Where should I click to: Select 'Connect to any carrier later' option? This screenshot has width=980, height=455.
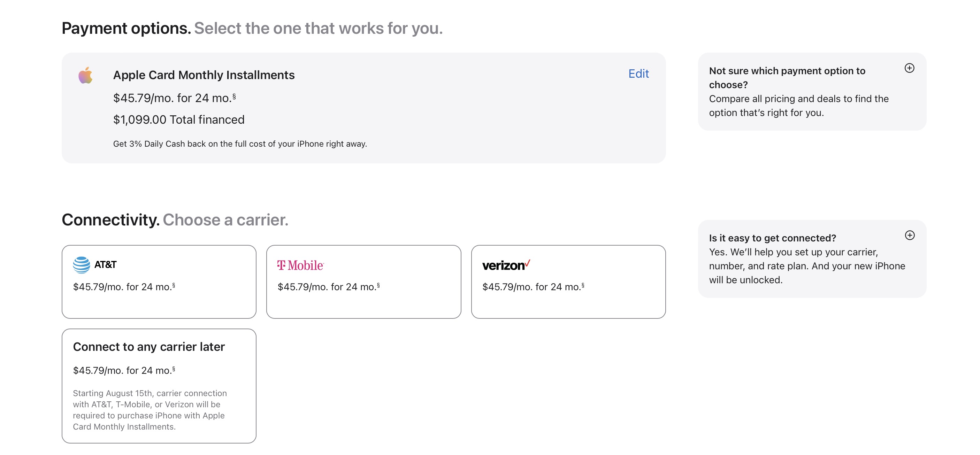(159, 385)
